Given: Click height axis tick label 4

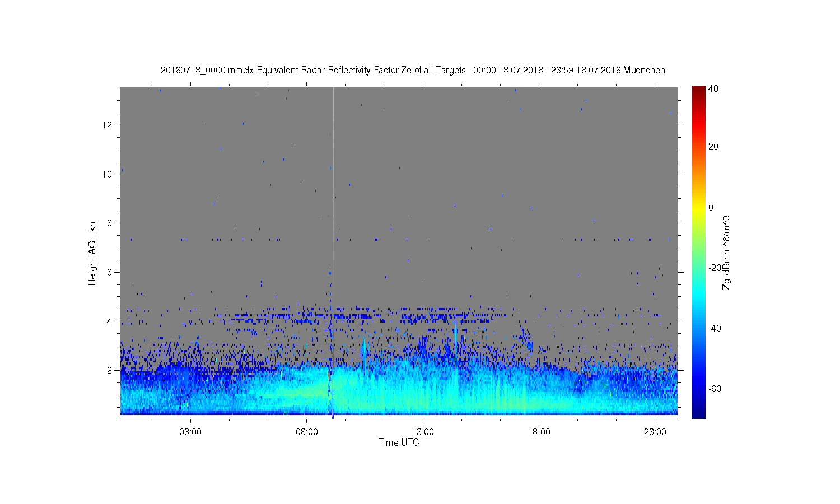Looking at the screenshot, I should (110, 321).
